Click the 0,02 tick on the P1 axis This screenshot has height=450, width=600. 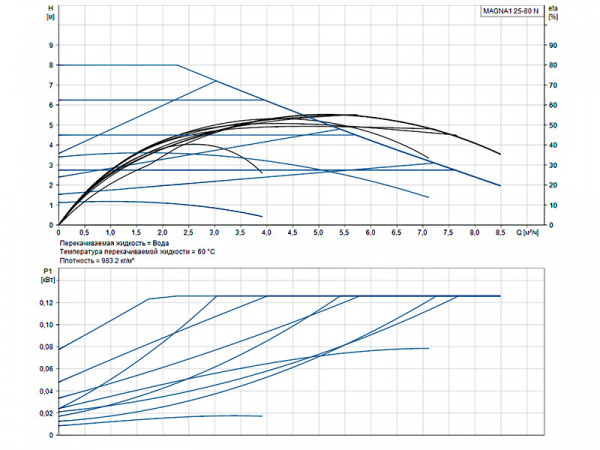coord(47,413)
